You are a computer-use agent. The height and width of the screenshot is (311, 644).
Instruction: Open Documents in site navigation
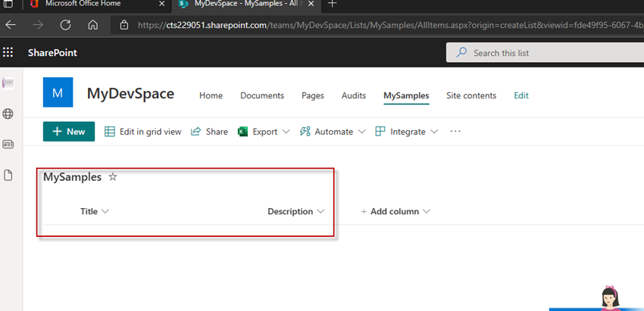coord(262,95)
